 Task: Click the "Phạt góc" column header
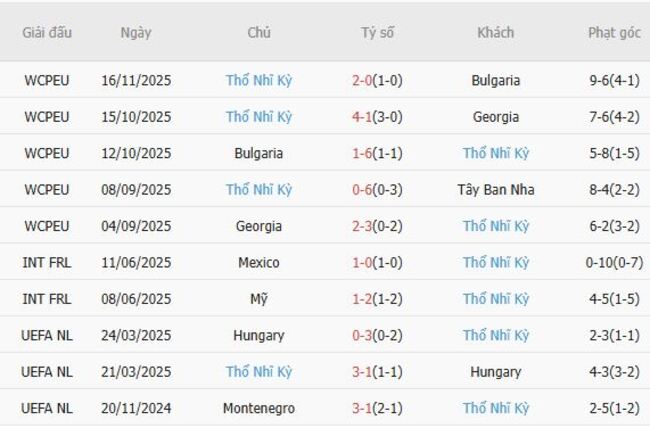(x=614, y=32)
